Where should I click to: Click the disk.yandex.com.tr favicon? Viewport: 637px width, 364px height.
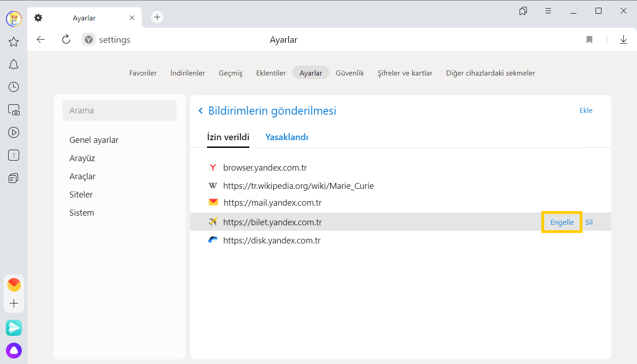pos(212,240)
